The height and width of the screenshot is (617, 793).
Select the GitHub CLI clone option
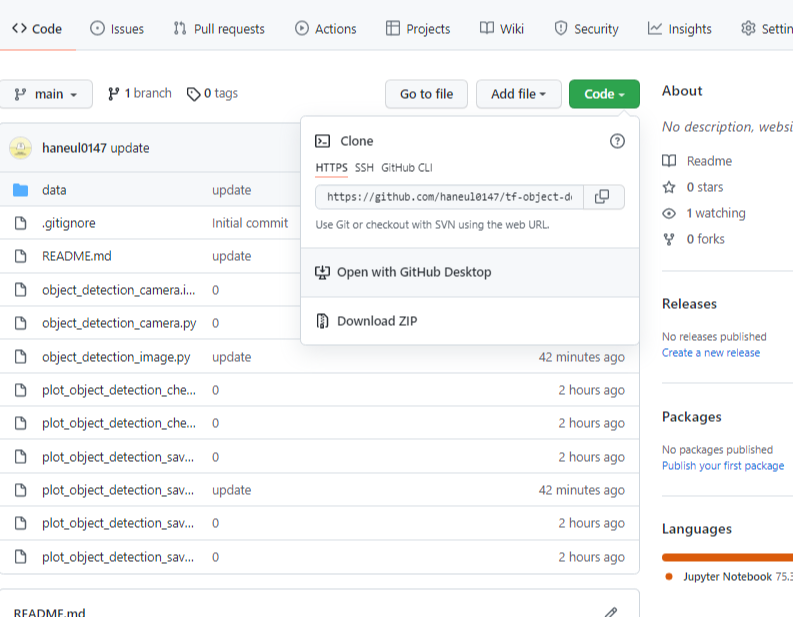[x=407, y=168]
